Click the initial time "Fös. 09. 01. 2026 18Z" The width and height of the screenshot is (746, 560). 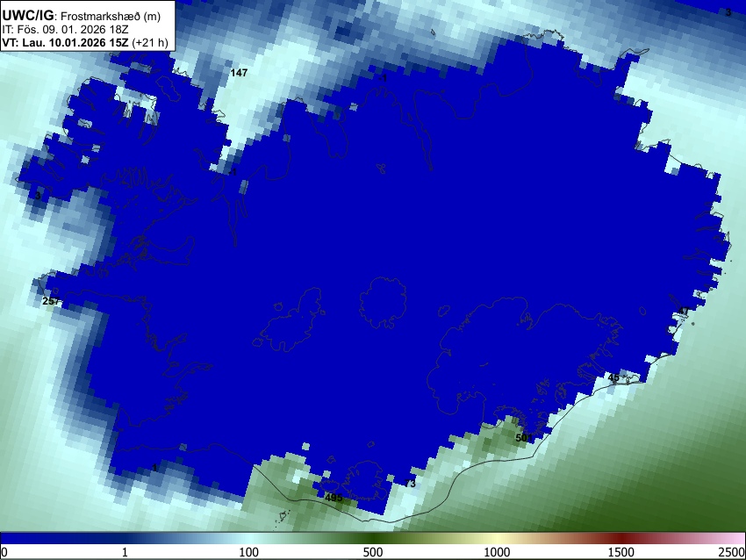tap(72, 30)
